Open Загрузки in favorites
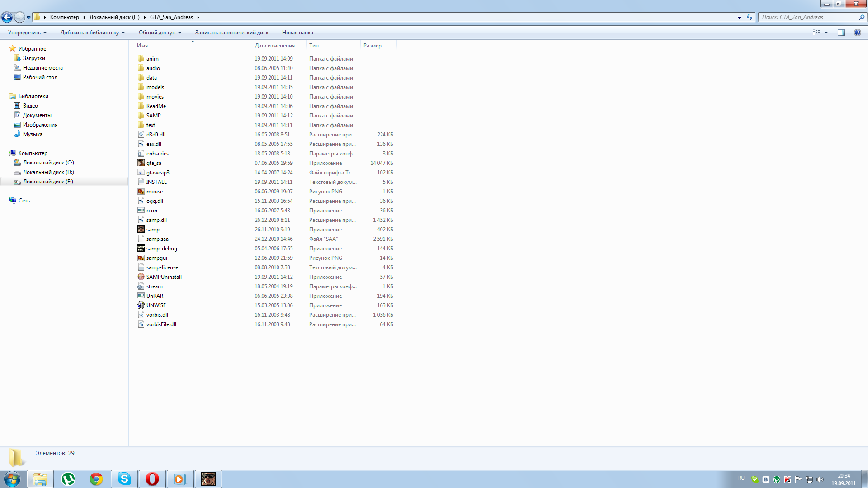Viewport: 868px width, 488px height. pyautogui.click(x=34, y=58)
